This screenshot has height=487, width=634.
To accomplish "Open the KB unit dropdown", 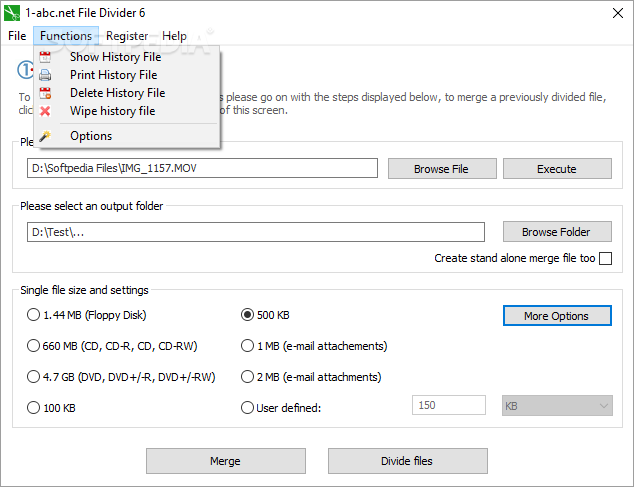I will click(557, 406).
